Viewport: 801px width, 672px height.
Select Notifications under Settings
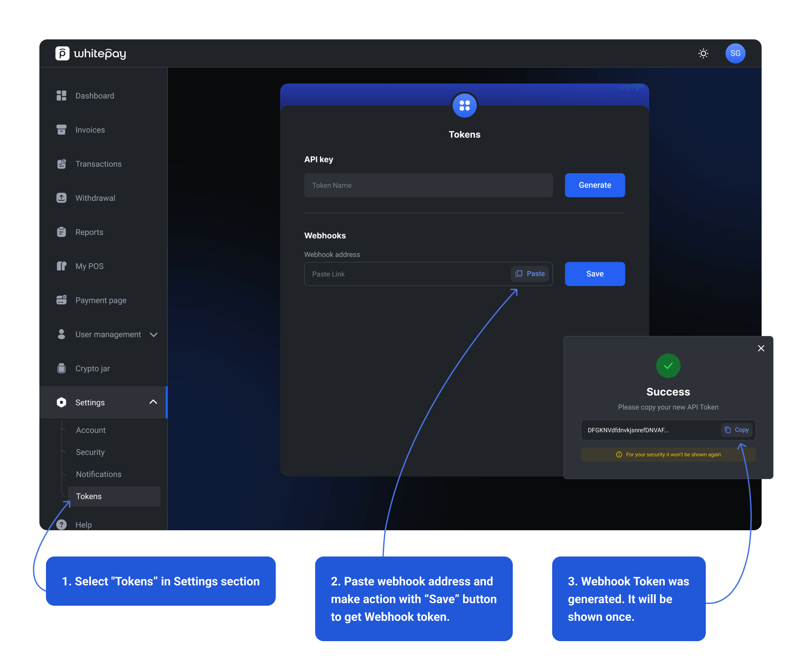(x=98, y=474)
